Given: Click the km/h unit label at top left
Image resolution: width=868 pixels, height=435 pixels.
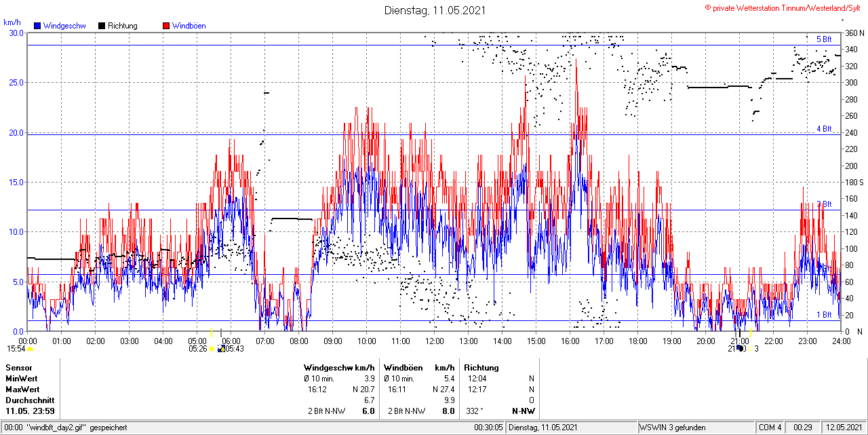Looking at the screenshot, I should (x=12, y=22).
